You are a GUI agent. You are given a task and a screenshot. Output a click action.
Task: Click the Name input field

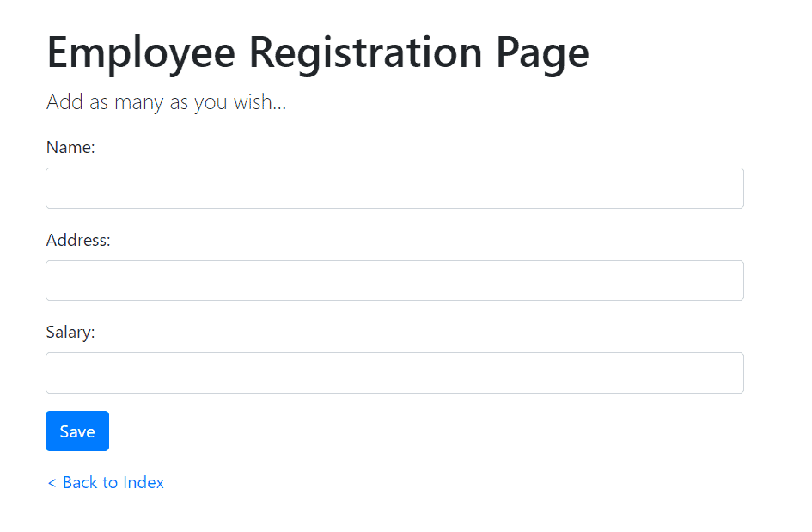pyautogui.click(x=394, y=188)
